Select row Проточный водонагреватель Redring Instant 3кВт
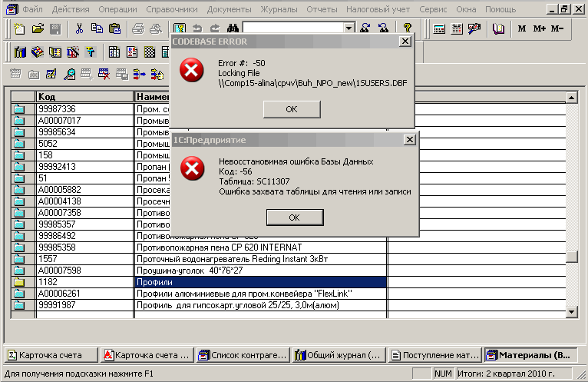588x382 pixels. 260,259
